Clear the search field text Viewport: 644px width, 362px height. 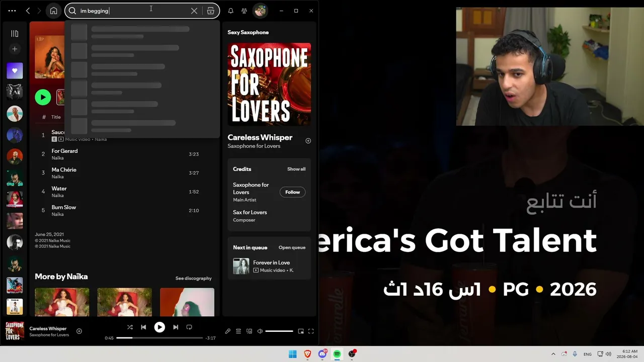click(194, 11)
